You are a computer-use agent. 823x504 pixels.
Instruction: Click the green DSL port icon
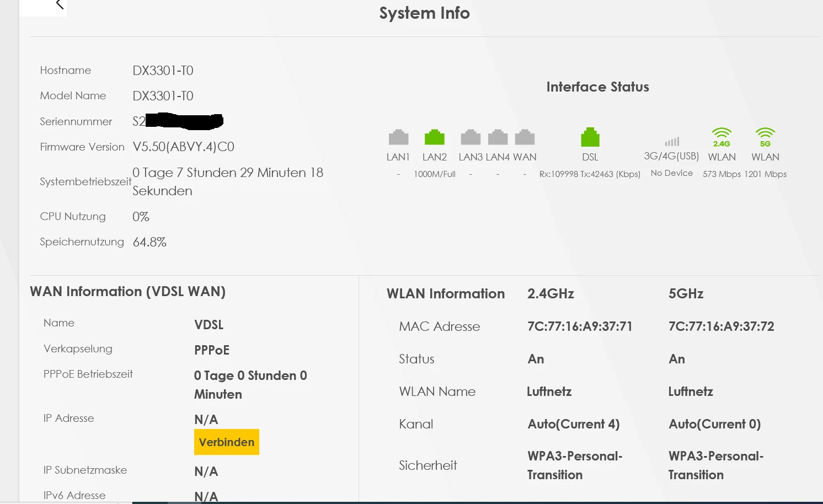tap(590, 137)
